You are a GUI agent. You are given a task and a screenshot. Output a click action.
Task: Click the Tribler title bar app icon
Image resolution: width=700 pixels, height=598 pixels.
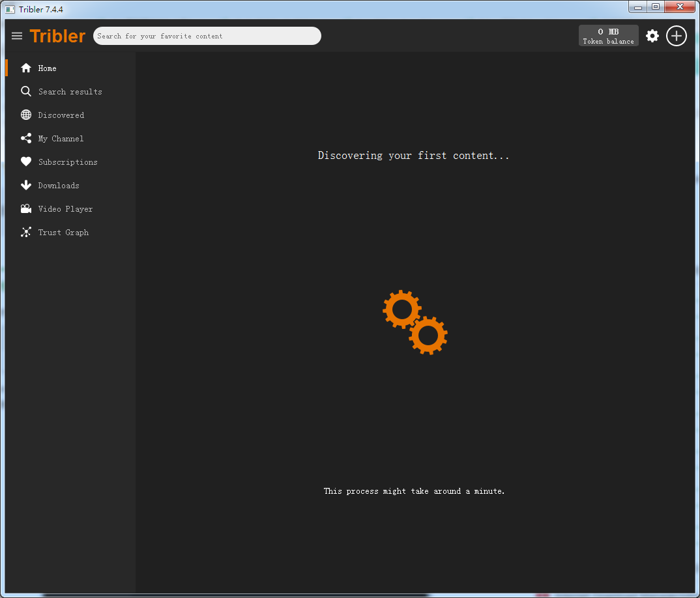click(x=10, y=9)
